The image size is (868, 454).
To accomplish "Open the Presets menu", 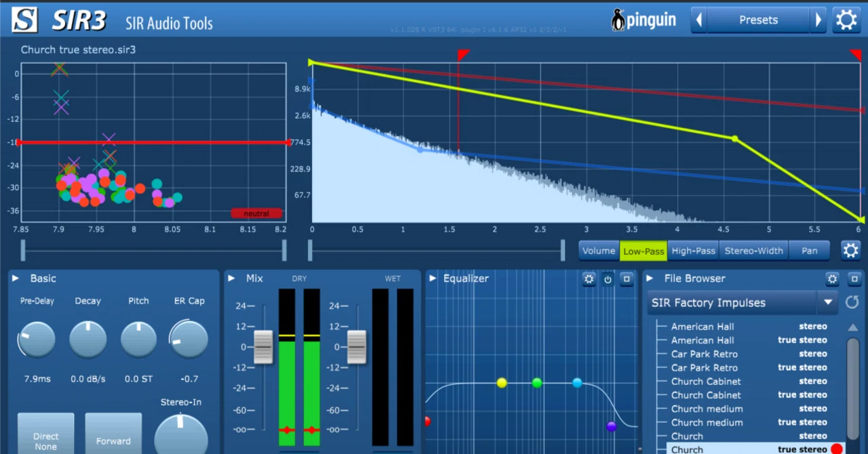I will click(x=758, y=20).
